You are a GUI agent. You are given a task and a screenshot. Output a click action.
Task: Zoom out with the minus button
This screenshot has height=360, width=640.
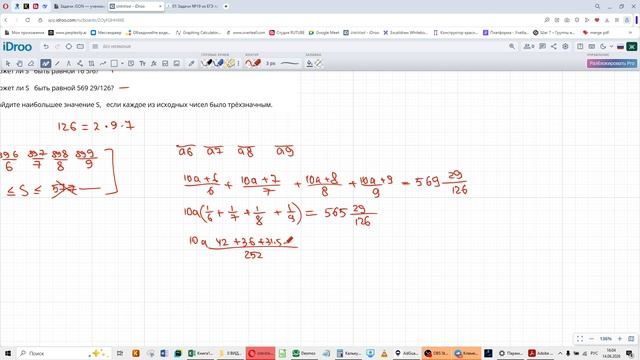coord(591,339)
